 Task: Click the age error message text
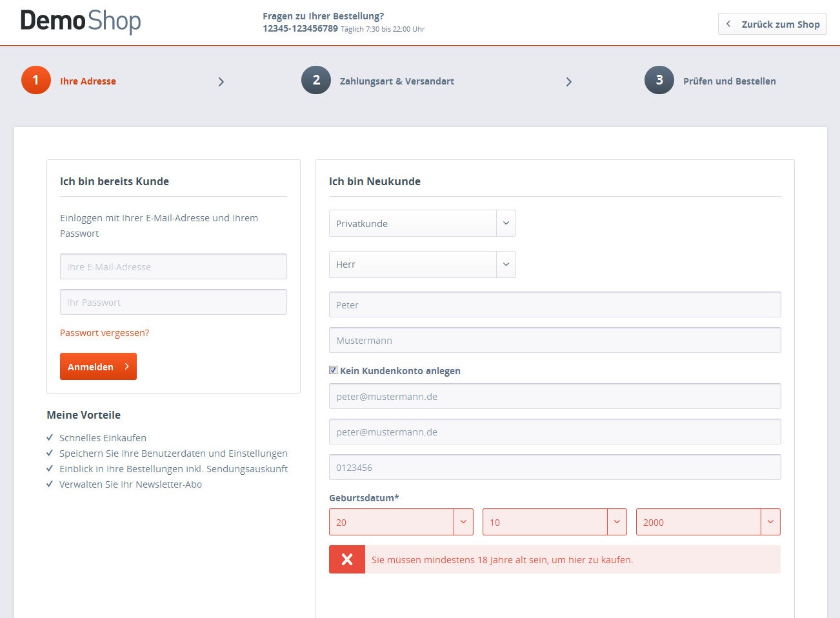503,560
